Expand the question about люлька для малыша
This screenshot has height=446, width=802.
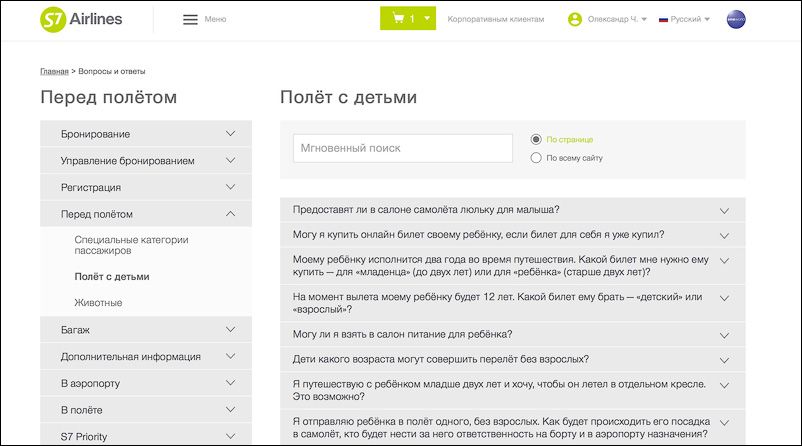click(513, 210)
